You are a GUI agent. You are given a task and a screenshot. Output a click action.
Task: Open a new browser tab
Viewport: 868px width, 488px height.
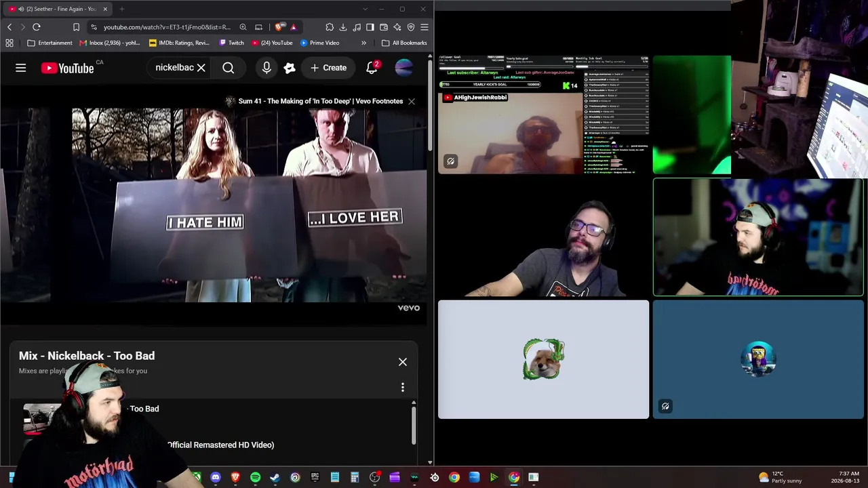(x=122, y=9)
